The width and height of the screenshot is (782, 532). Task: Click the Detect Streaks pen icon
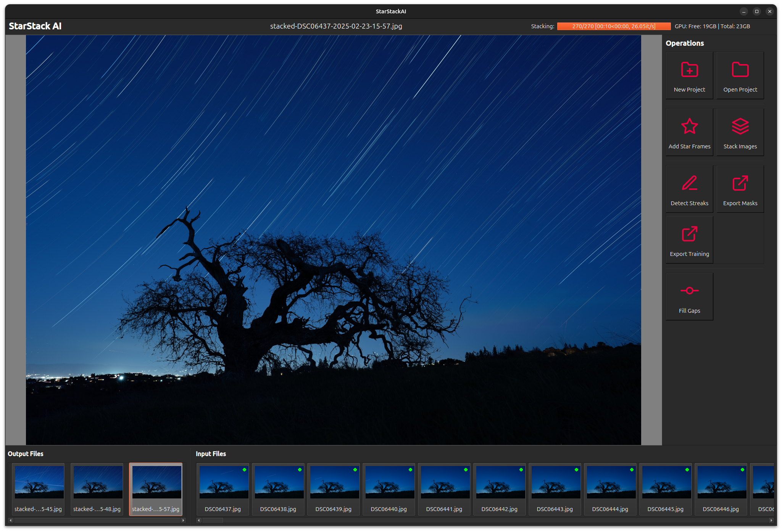pyautogui.click(x=689, y=183)
